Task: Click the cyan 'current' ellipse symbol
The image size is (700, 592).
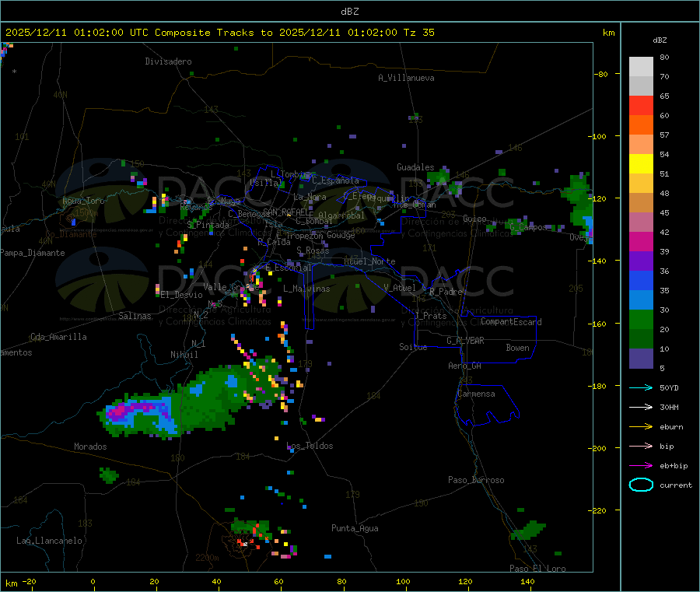Action: (641, 485)
